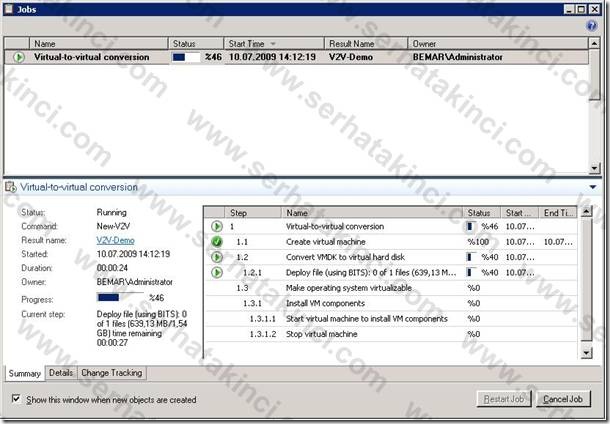
Task: Click the %100 status of step 1.1
Action: pyautogui.click(x=478, y=242)
